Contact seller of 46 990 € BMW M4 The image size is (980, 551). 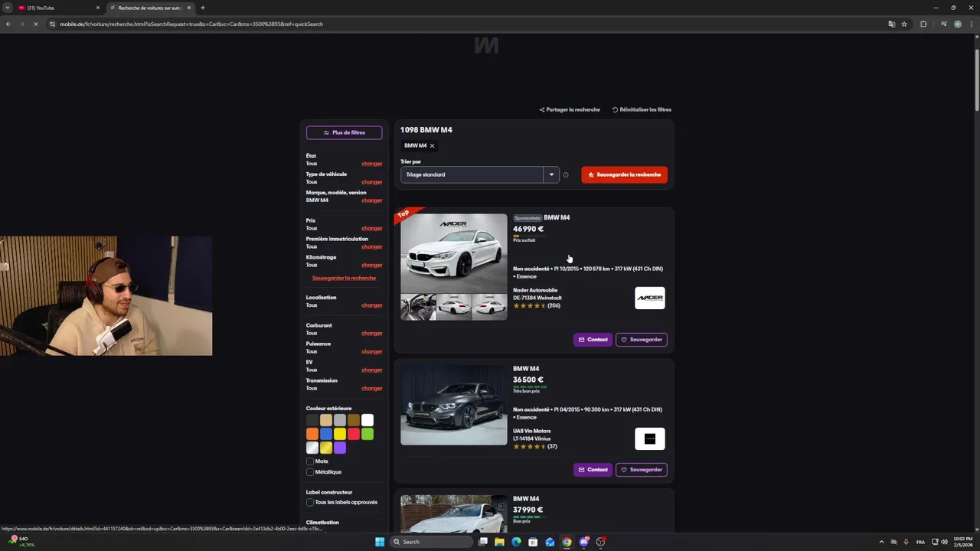[x=593, y=340]
